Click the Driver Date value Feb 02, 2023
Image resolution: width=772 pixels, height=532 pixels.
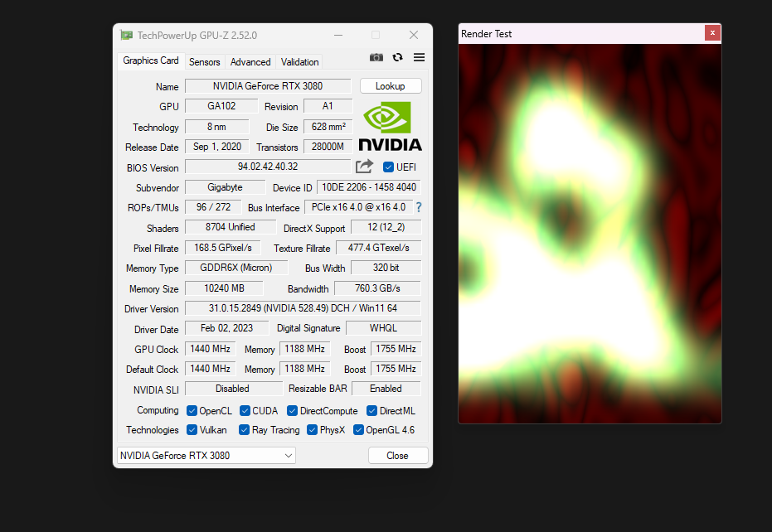(x=226, y=328)
